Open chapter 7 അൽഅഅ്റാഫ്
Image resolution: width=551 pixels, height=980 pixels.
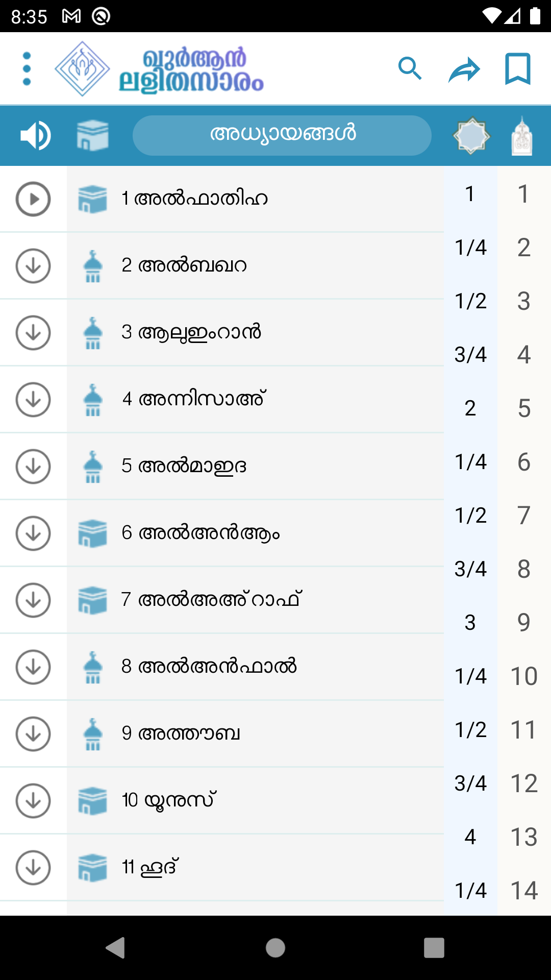point(255,600)
